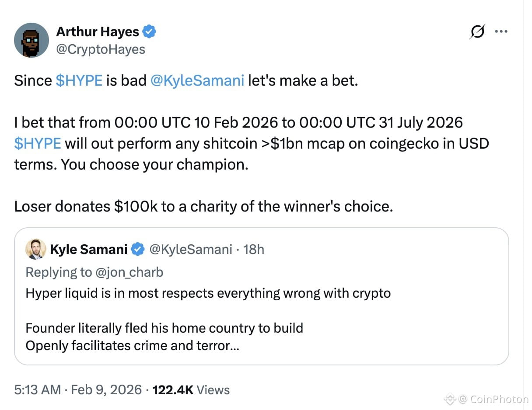
Task: Click the Grok slashed-circle icon
Action: pyautogui.click(x=478, y=31)
